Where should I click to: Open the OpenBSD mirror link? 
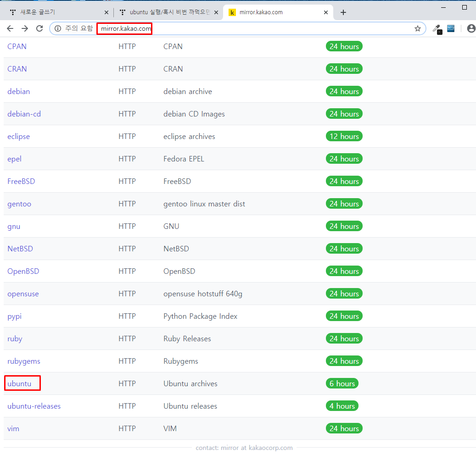(x=23, y=271)
